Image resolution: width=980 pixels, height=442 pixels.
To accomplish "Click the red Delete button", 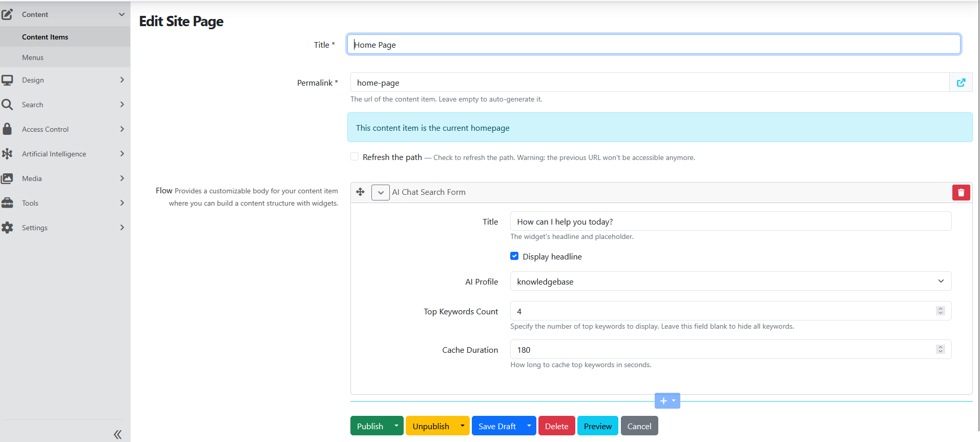I will [x=556, y=426].
